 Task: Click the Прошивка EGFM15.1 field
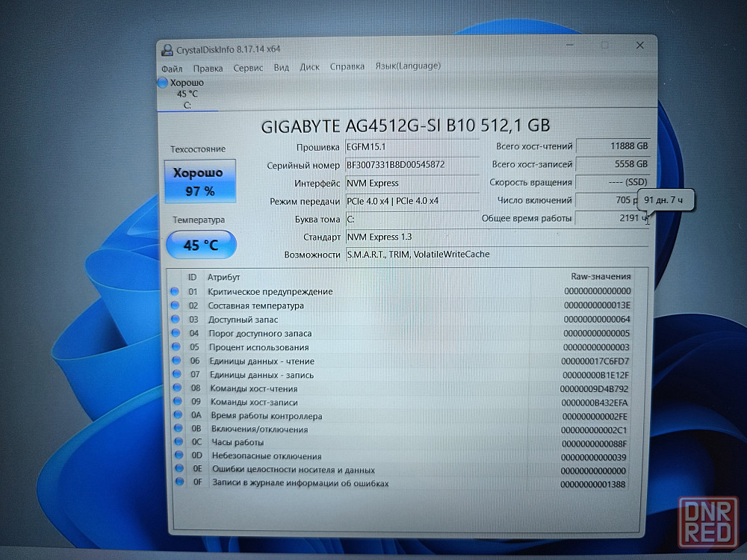click(412, 146)
